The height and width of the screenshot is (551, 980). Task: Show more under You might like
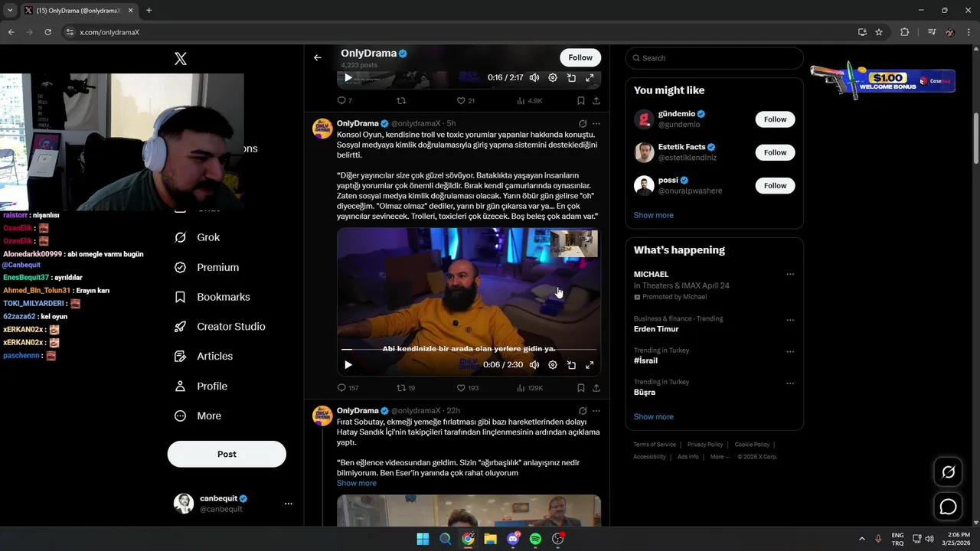click(x=654, y=215)
